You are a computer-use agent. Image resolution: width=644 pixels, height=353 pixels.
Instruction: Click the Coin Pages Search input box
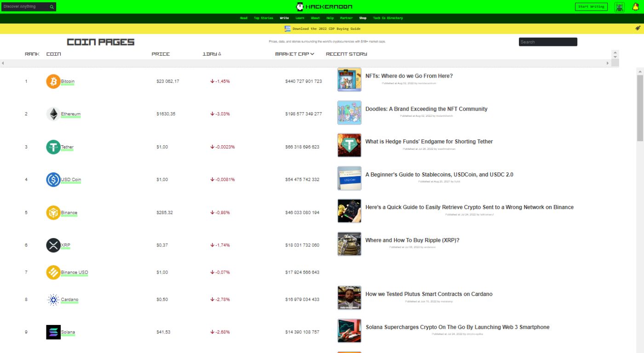548,42
